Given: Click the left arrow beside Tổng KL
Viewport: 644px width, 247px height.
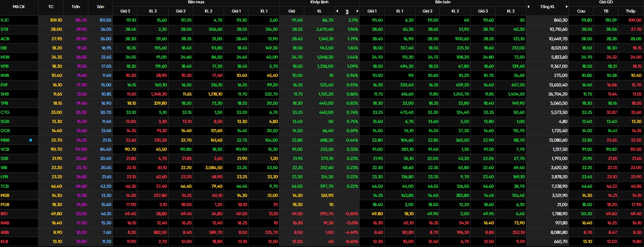Looking at the screenshot, I should click(x=529, y=7).
